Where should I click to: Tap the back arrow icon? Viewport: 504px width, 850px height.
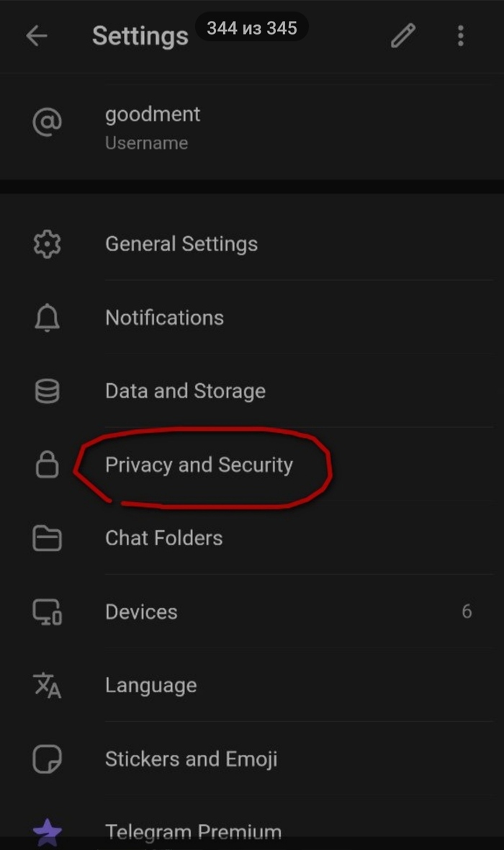click(x=36, y=36)
